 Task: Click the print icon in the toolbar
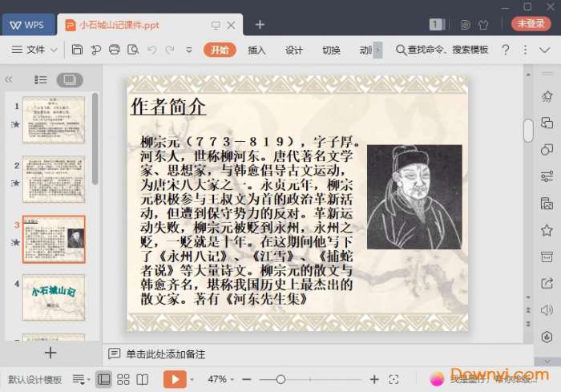(114, 50)
